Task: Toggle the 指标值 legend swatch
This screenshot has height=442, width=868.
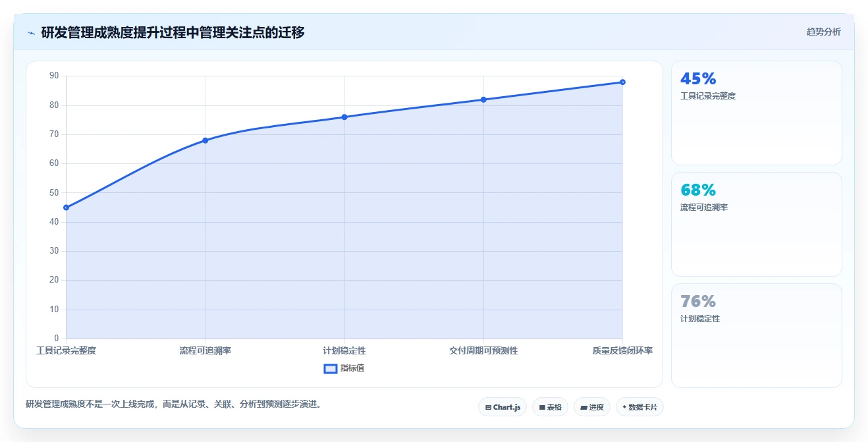Action: (331, 368)
